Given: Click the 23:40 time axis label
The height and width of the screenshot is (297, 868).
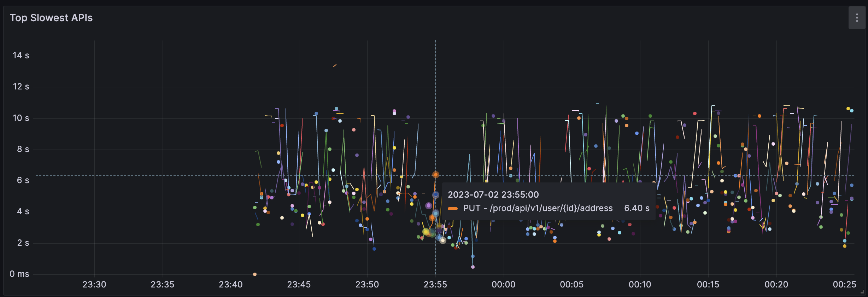Looking at the screenshot, I should (231, 284).
